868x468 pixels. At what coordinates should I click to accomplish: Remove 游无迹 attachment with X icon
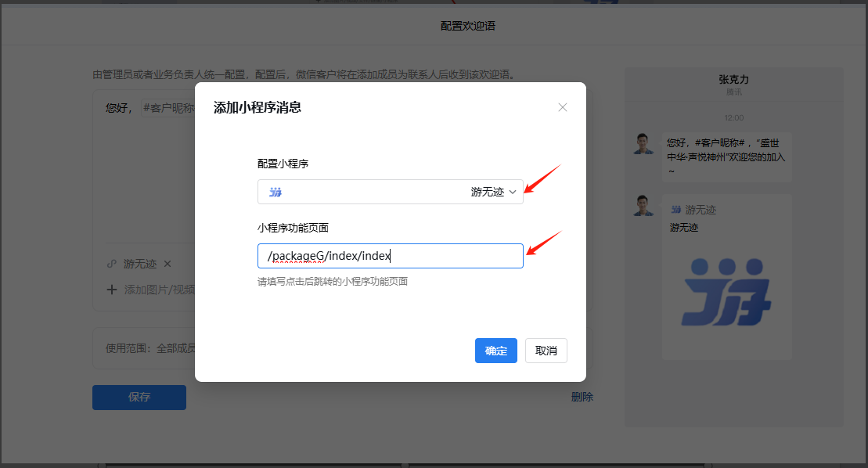tap(167, 265)
